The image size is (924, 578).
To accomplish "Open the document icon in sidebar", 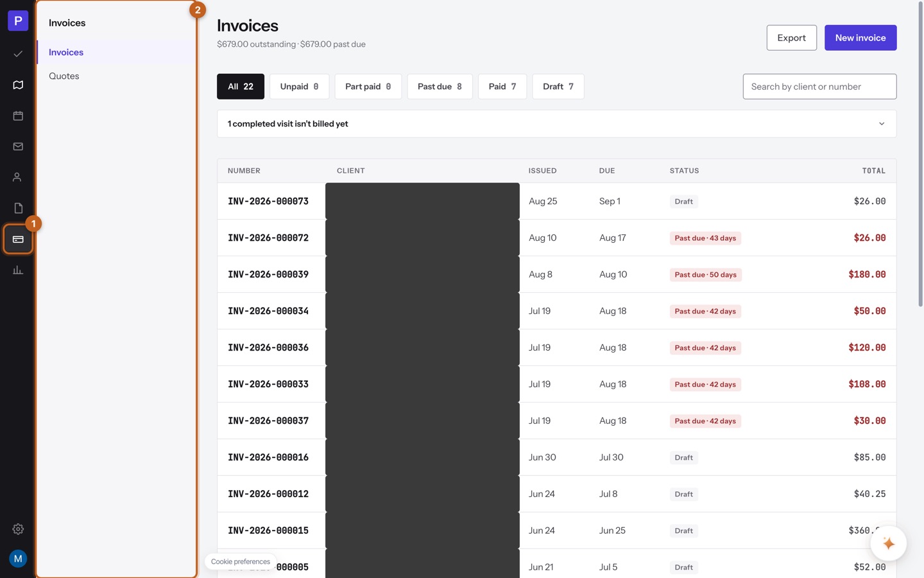I will point(18,208).
